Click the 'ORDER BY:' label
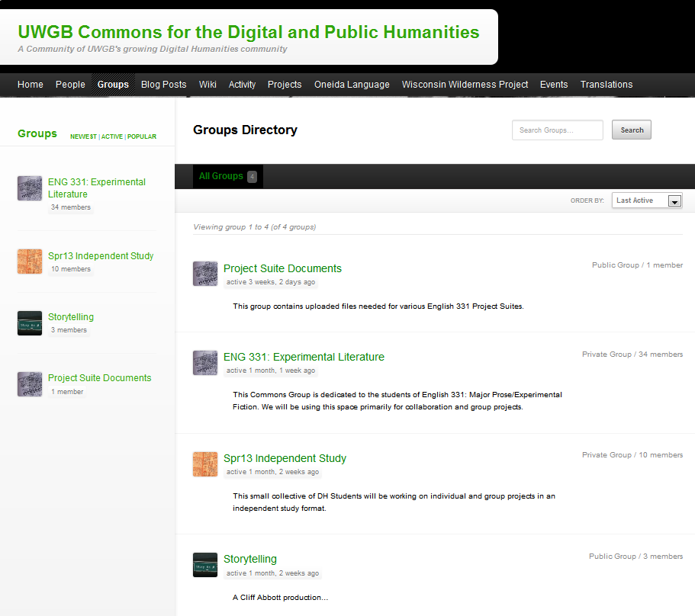This screenshot has height=616, width=695. (587, 201)
